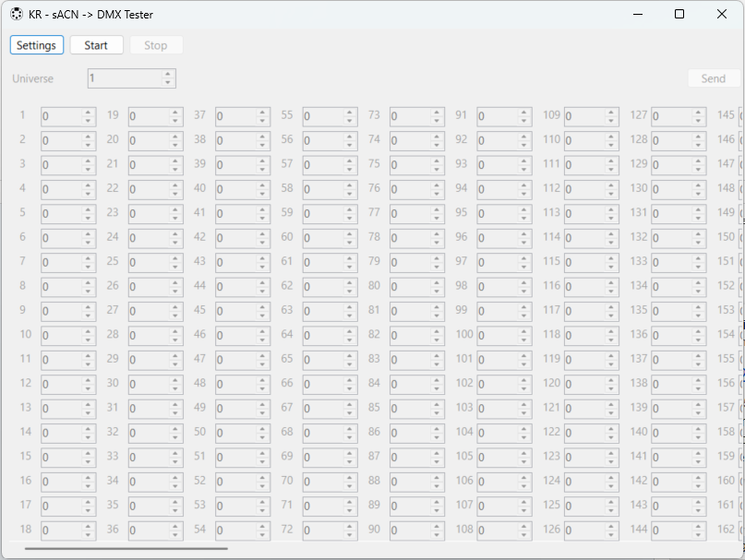Increment channel 96 with up arrow
745x560 pixels.
pos(524,234)
